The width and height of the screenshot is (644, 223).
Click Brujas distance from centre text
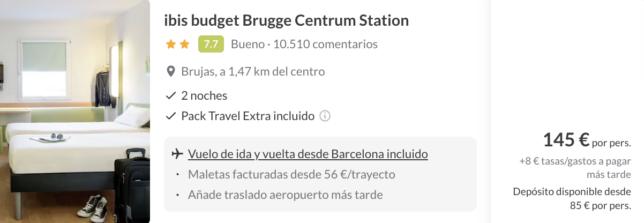(x=253, y=71)
